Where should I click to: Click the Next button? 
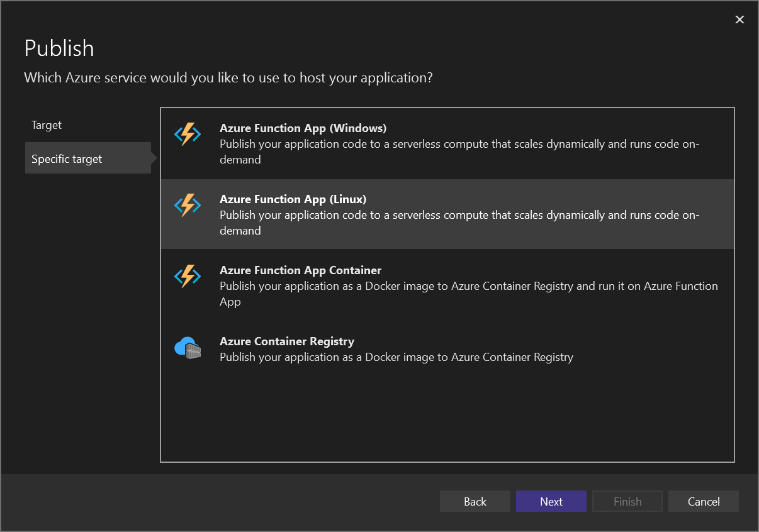click(x=551, y=501)
